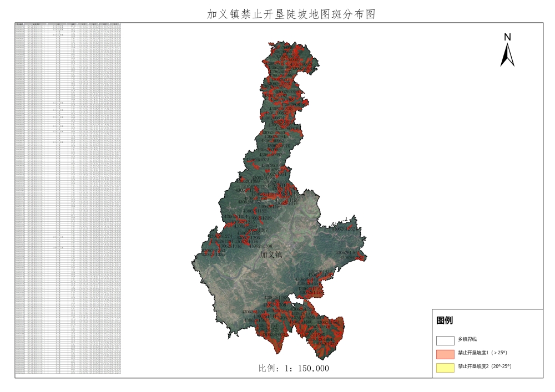Pick the yellow 20°-25° slope legend swatch
Image resolution: width=555 pixels, height=392 pixels.
click(x=445, y=366)
